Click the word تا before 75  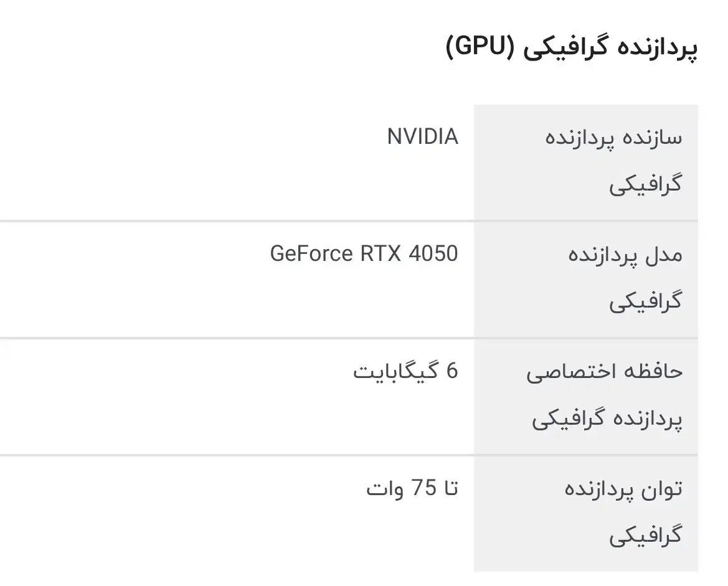tap(450, 489)
